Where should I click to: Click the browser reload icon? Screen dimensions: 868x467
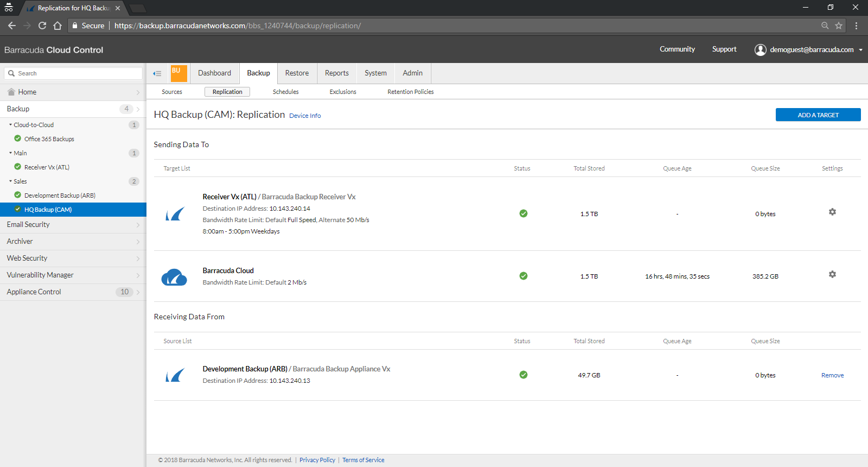42,26
